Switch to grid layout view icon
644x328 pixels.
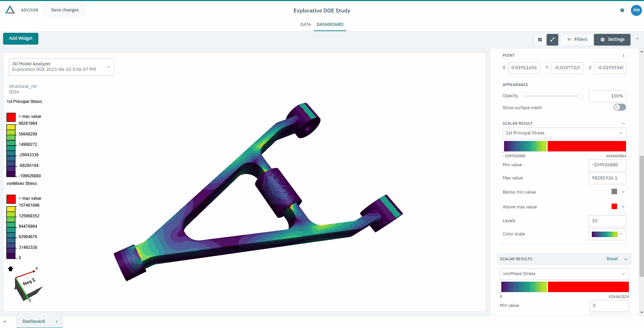(540, 40)
